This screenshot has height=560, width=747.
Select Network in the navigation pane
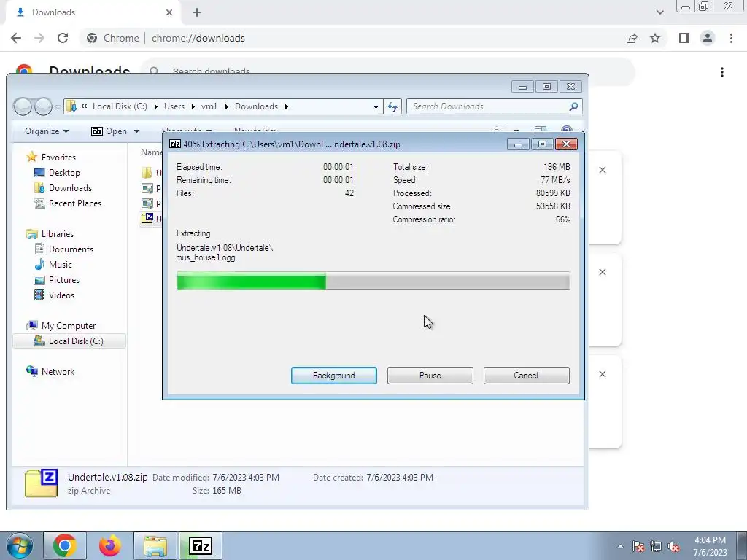coord(50,371)
